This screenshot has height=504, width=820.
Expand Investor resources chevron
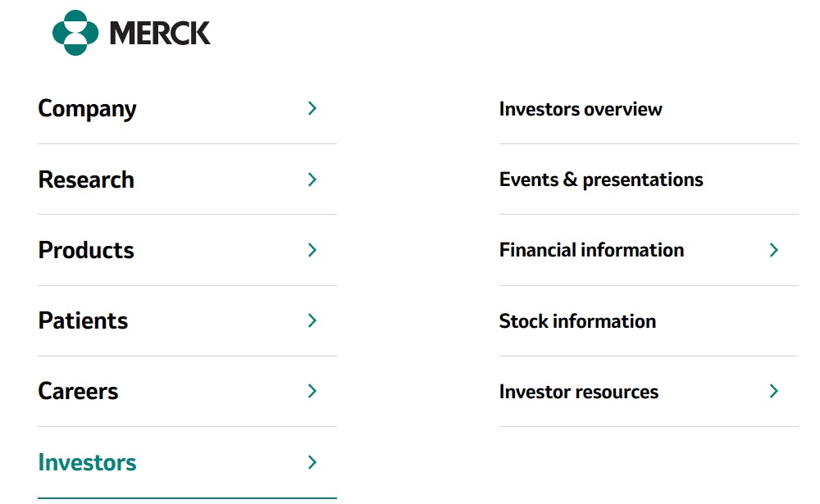773,391
